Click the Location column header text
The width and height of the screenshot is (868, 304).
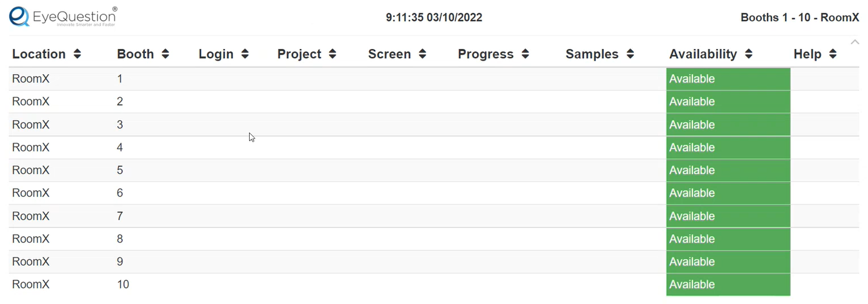(39, 54)
